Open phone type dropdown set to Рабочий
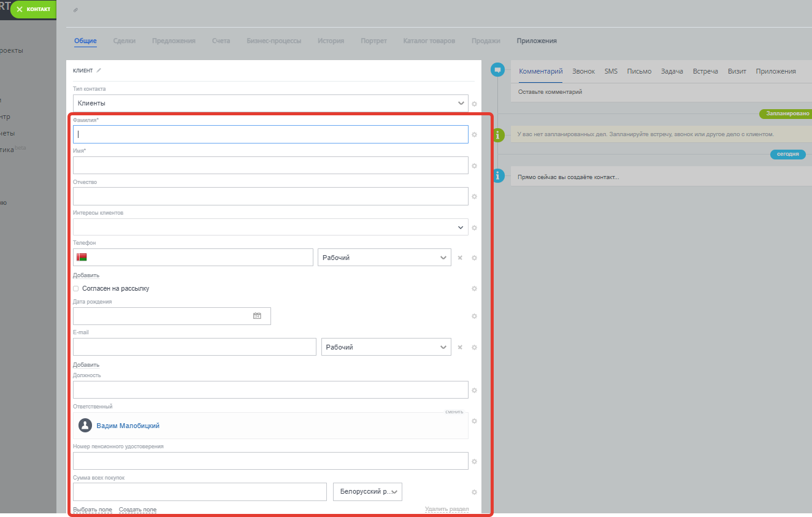Image resolution: width=812 pixels, height=517 pixels. coord(384,258)
